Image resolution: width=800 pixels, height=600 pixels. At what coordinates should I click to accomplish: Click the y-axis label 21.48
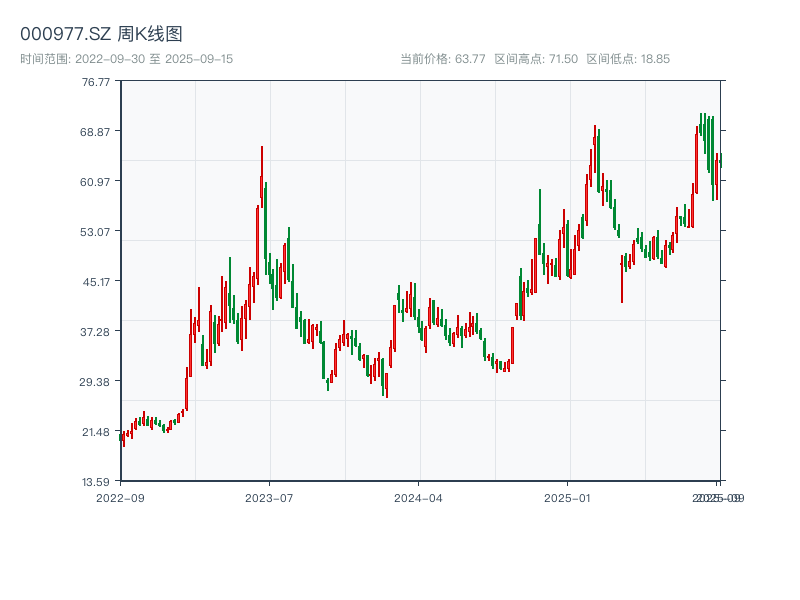tap(96, 432)
